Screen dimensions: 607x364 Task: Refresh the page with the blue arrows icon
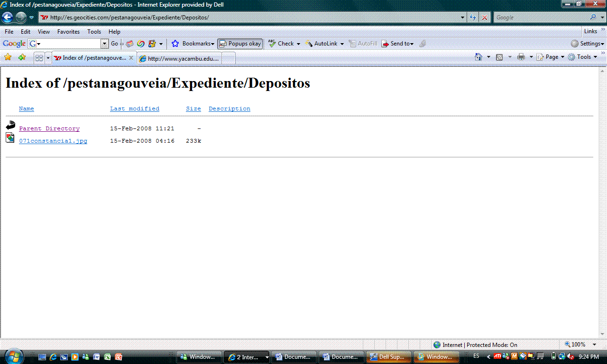[x=473, y=18]
